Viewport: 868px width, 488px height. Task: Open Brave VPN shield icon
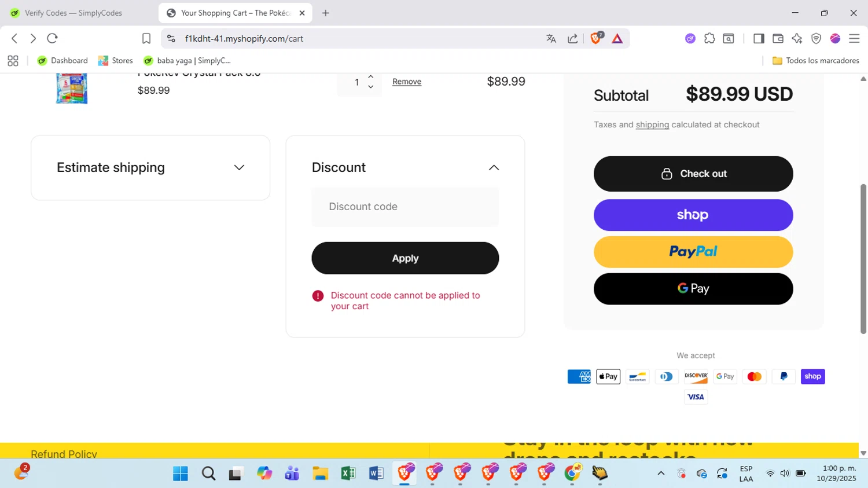816,39
